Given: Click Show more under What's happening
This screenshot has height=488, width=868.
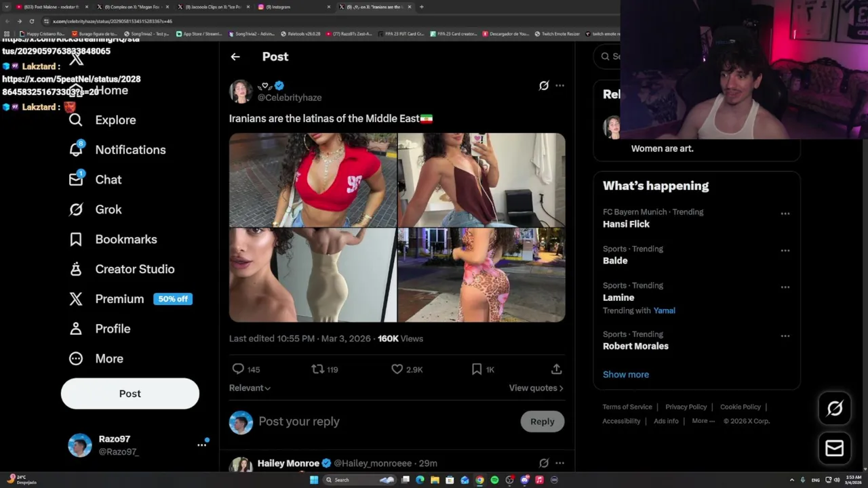Looking at the screenshot, I should coord(626,374).
